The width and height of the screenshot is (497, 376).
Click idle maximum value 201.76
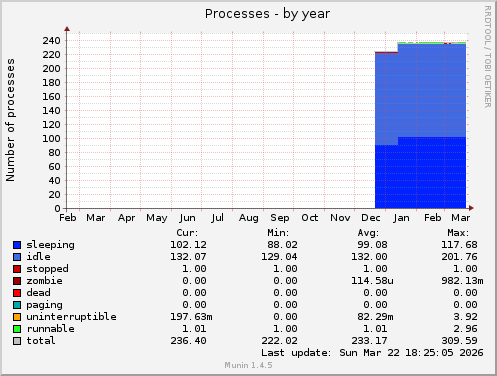tap(459, 257)
